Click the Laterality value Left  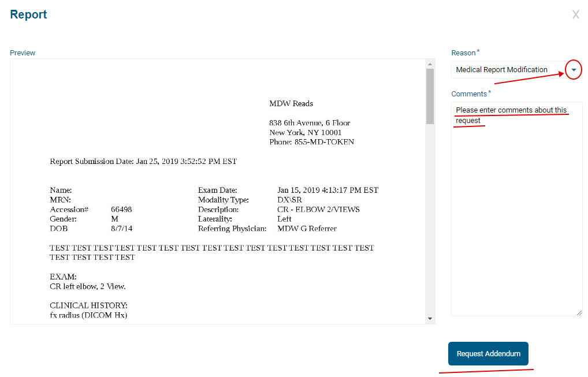click(x=284, y=219)
